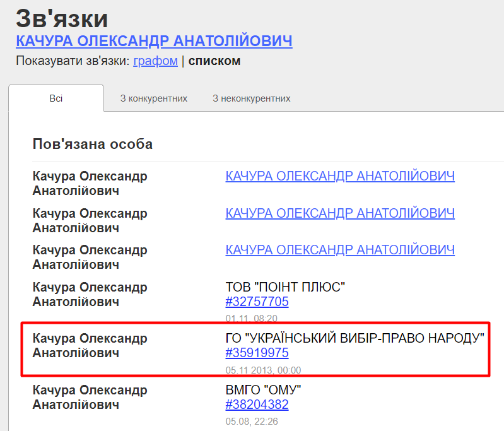Open the З конкурентних tab
Image resolution: width=504 pixels, height=431 pixels.
[153, 98]
